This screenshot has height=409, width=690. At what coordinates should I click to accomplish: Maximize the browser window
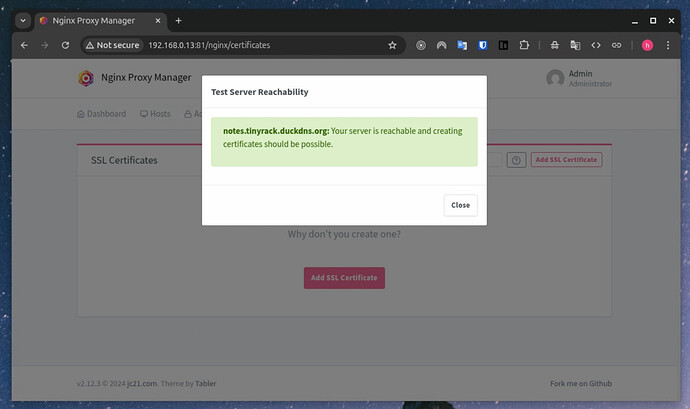[x=653, y=21]
